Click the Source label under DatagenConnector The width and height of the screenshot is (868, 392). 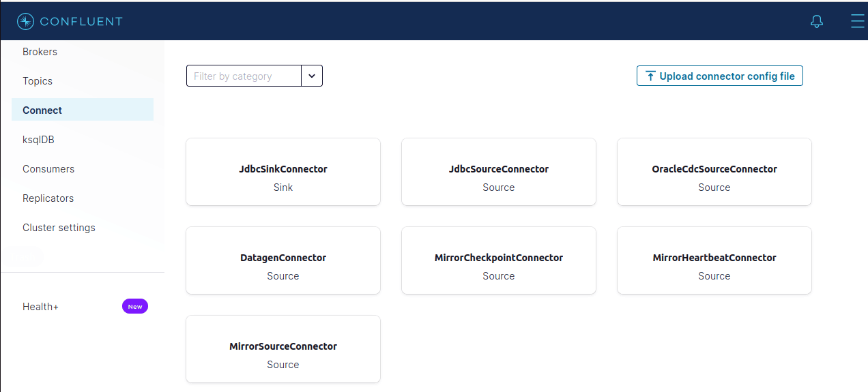tap(283, 276)
